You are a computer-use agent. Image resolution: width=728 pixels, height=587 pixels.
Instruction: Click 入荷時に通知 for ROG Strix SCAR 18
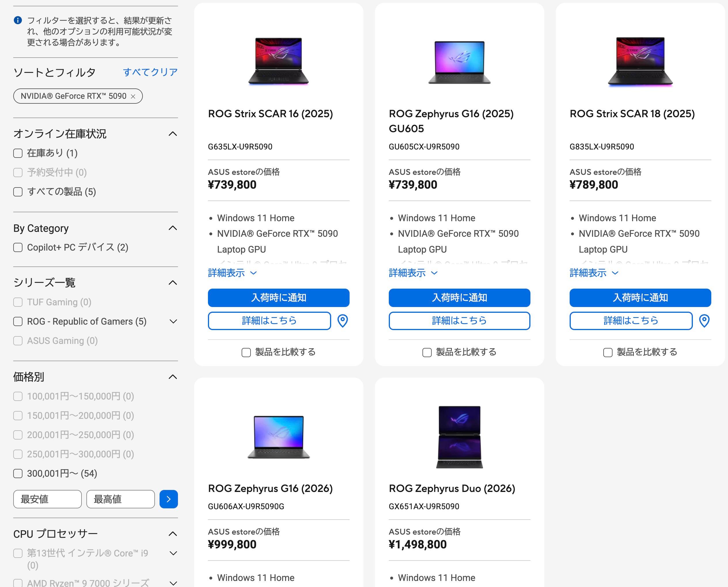[x=640, y=298]
